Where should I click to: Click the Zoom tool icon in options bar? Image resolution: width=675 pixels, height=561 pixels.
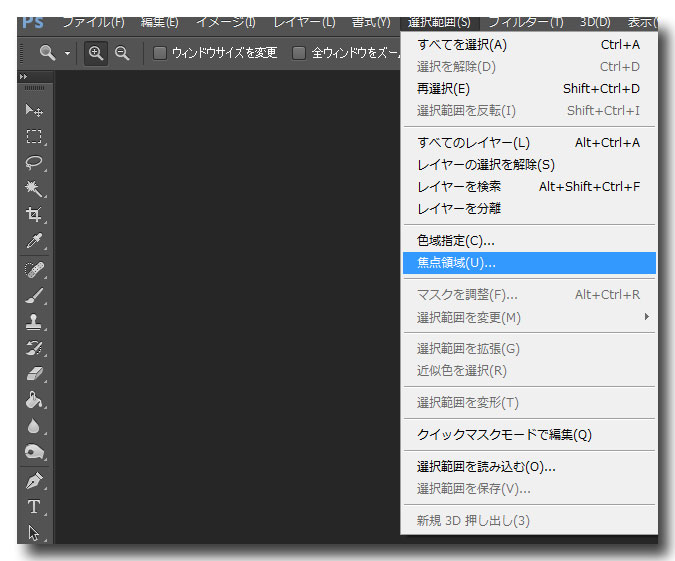pos(47,53)
